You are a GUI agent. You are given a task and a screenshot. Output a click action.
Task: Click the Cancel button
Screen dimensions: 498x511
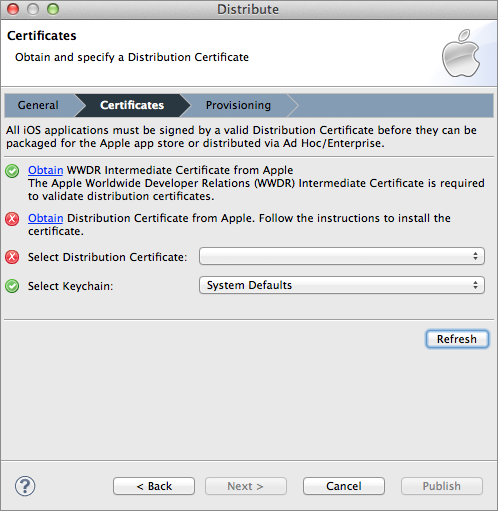(344, 486)
